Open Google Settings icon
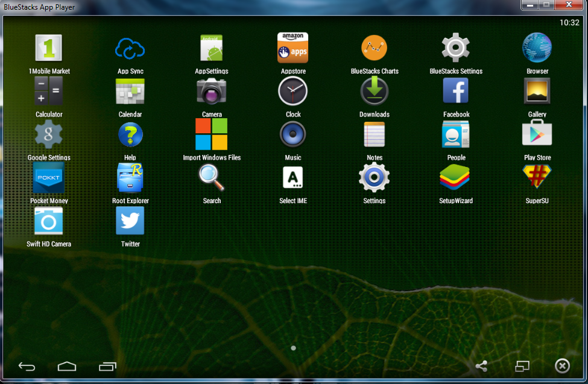 coord(49,134)
